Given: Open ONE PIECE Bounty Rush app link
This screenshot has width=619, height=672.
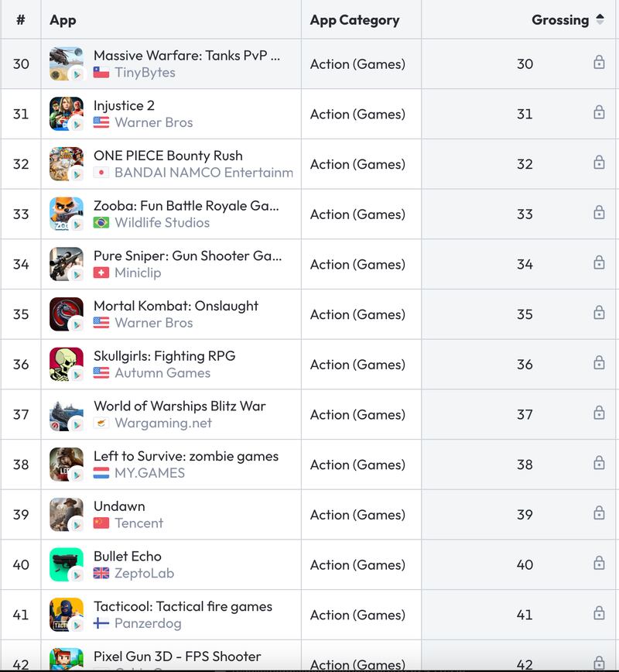Looking at the screenshot, I should point(168,156).
